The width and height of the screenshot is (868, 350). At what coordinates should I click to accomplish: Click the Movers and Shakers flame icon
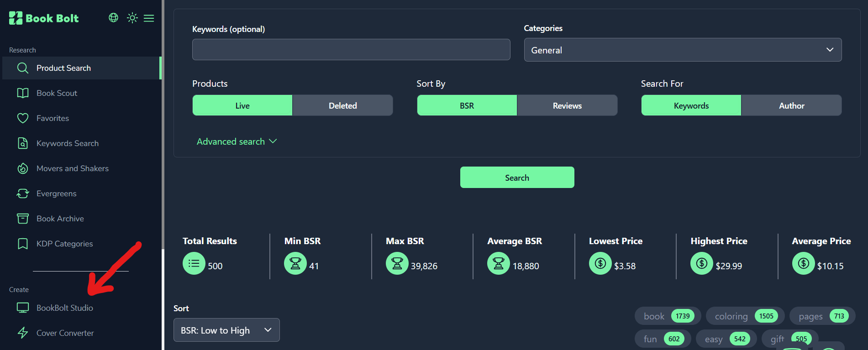(23, 168)
